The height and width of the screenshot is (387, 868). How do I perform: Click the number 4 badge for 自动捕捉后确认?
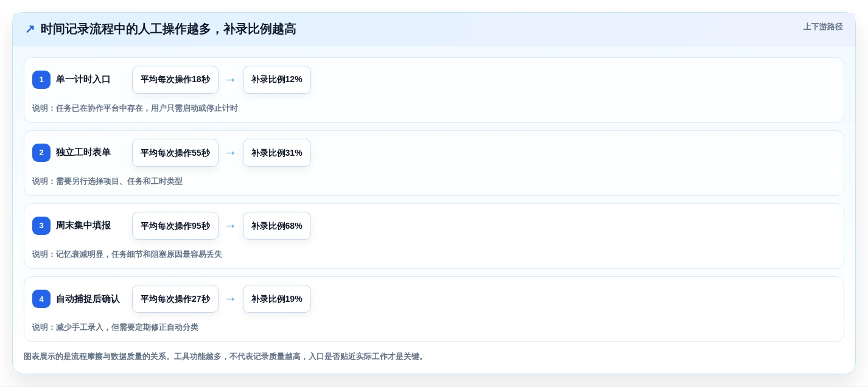41,299
